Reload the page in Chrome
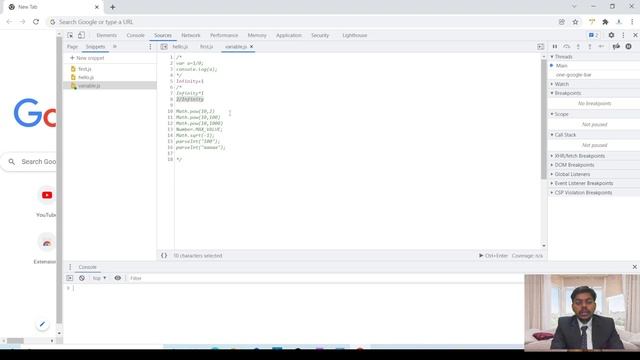Image resolution: width=640 pixels, height=360 pixels. point(36,22)
